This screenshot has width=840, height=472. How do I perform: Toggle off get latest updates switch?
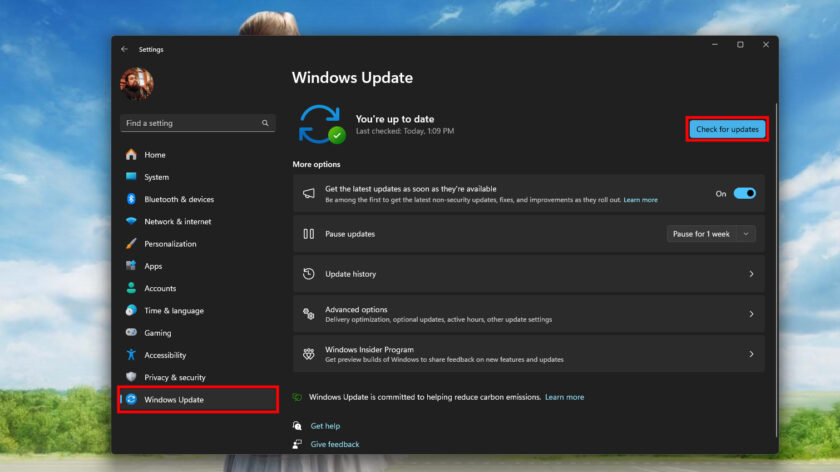pos(744,193)
